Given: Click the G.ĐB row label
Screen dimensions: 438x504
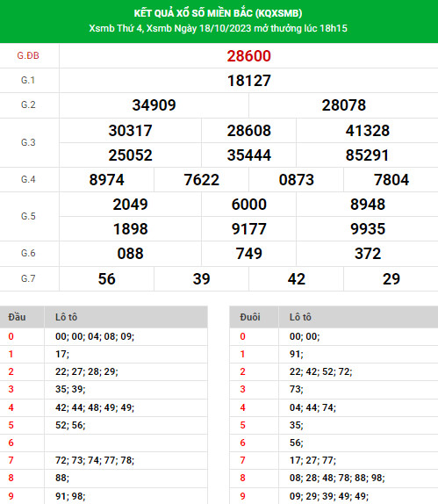Looking at the screenshot, I should point(28,55).
